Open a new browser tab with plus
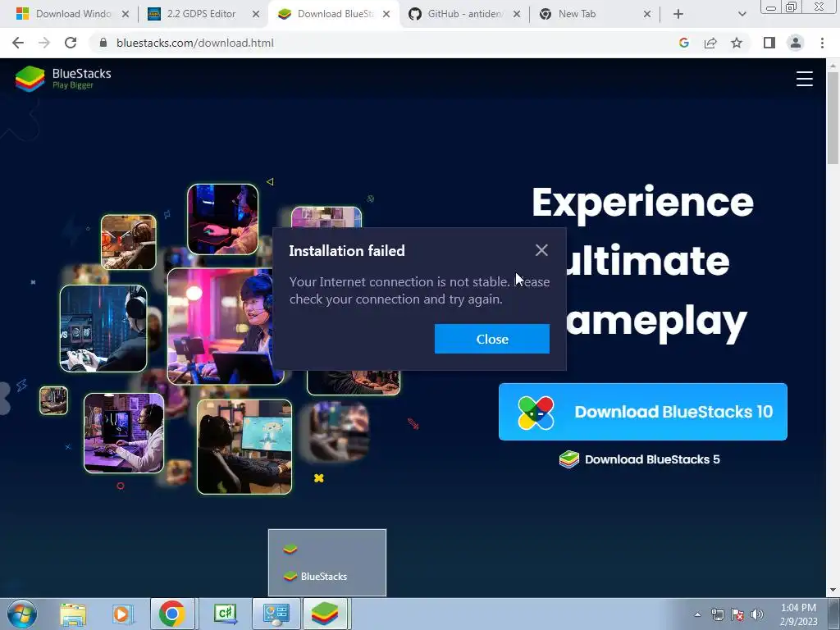This screenshot has height=630, width=840. click(678, 14)
